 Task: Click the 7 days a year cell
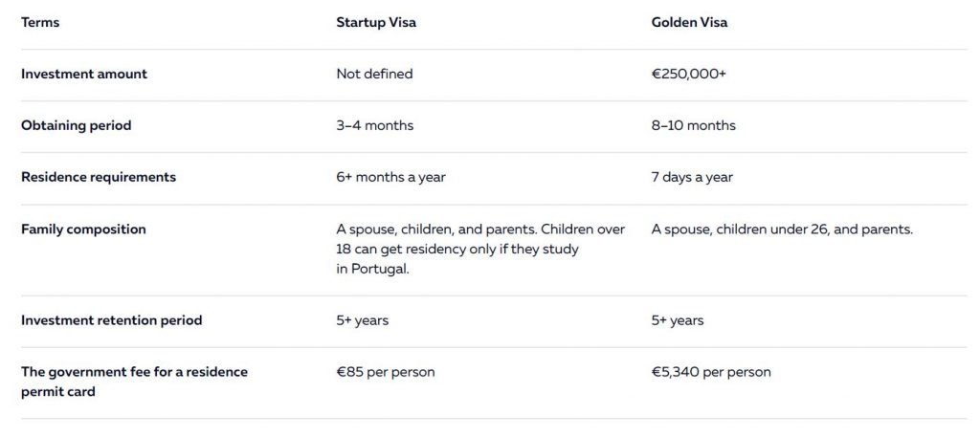[692, 177]
